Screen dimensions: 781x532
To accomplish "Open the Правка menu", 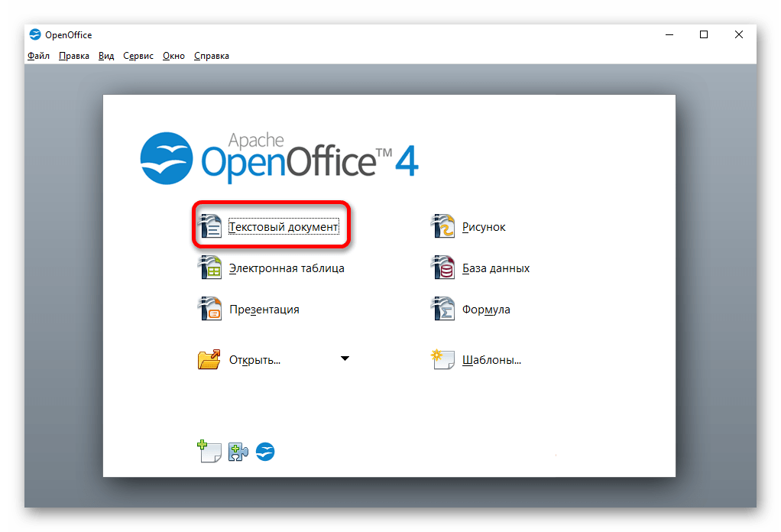I will pyautogui.click(x=73, y=56).
